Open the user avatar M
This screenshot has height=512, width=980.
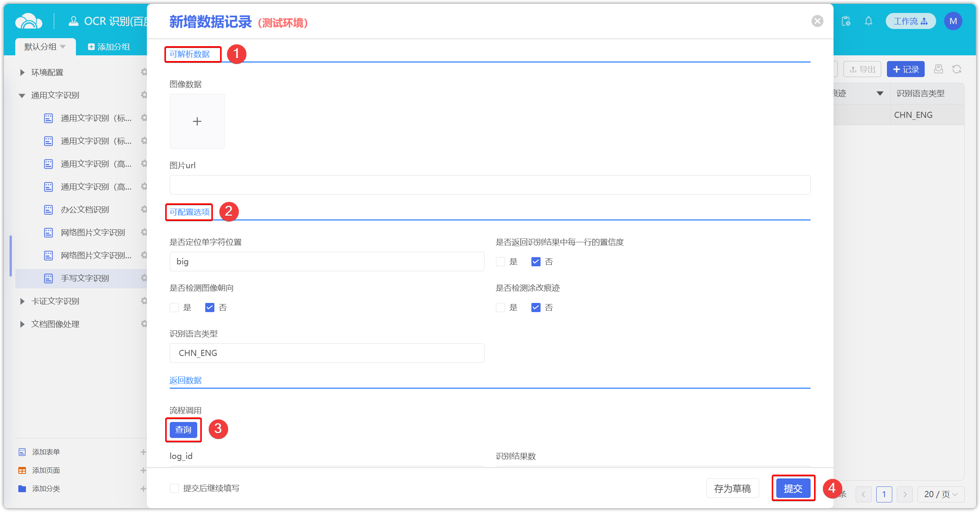[953, 21]
